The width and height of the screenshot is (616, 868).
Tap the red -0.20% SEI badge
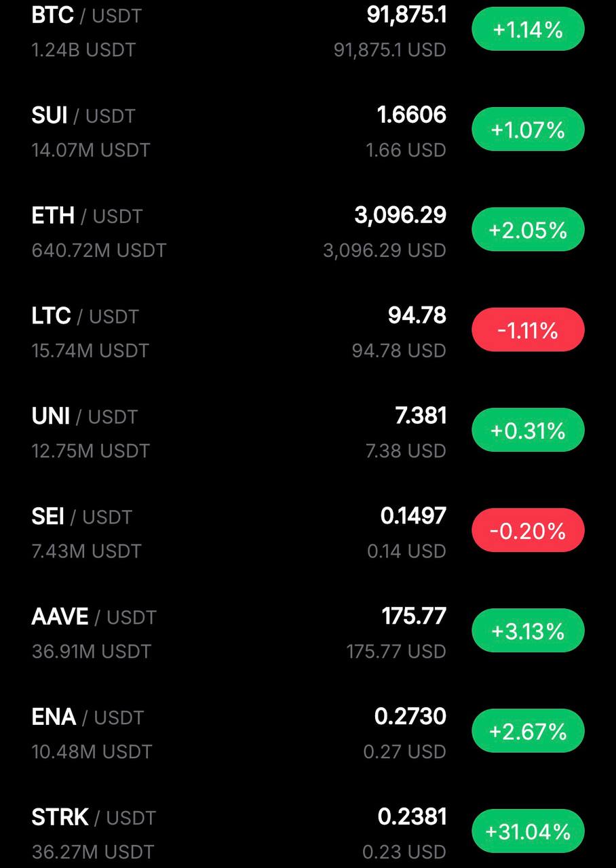pyautogui.click(x=528, y=530)
